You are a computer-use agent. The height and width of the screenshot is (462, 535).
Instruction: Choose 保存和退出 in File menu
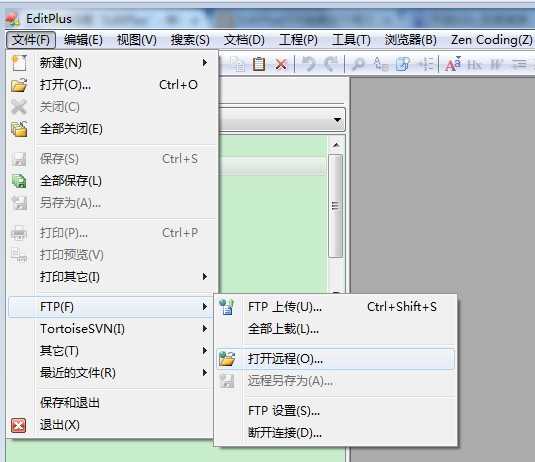click(x=70, y=403)
